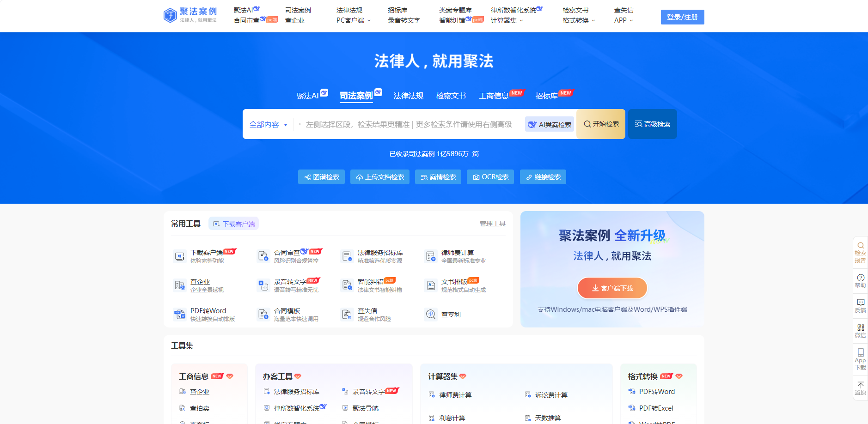The image size is (868, 424).
Task: Switch to the 检察文书 search tab
Action: click(x=451, y=96)
